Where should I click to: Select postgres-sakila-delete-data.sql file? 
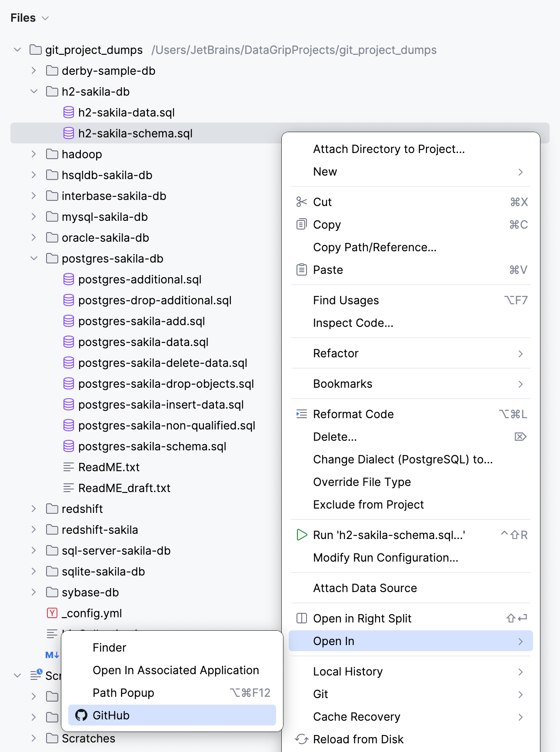point(163,363)
